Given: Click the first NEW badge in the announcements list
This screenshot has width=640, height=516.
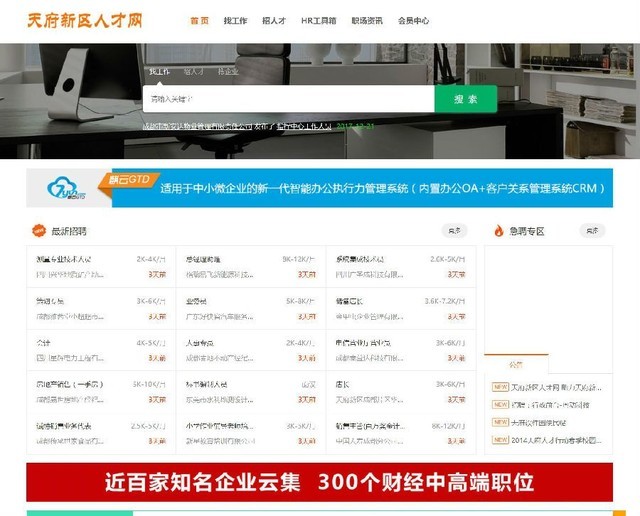Looking at the screenshot, I should [x=499, y=386].
